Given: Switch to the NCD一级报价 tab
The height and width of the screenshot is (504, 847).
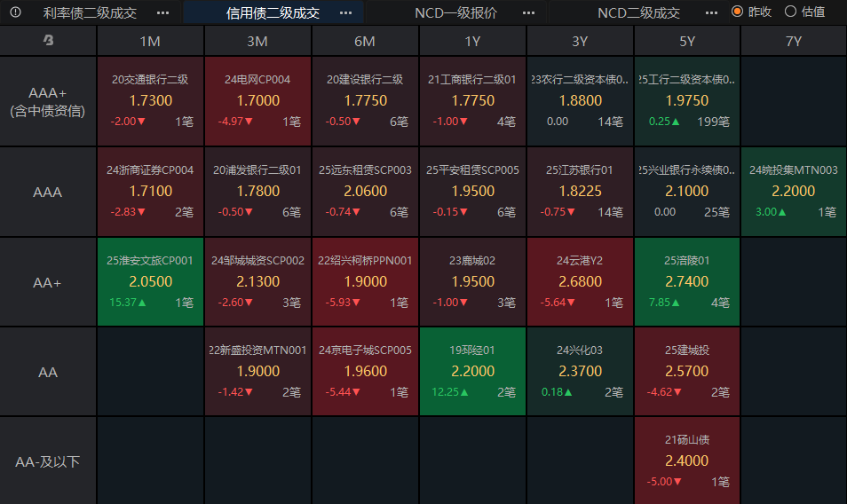Looking at the screenshot, I should pos(456,13).
